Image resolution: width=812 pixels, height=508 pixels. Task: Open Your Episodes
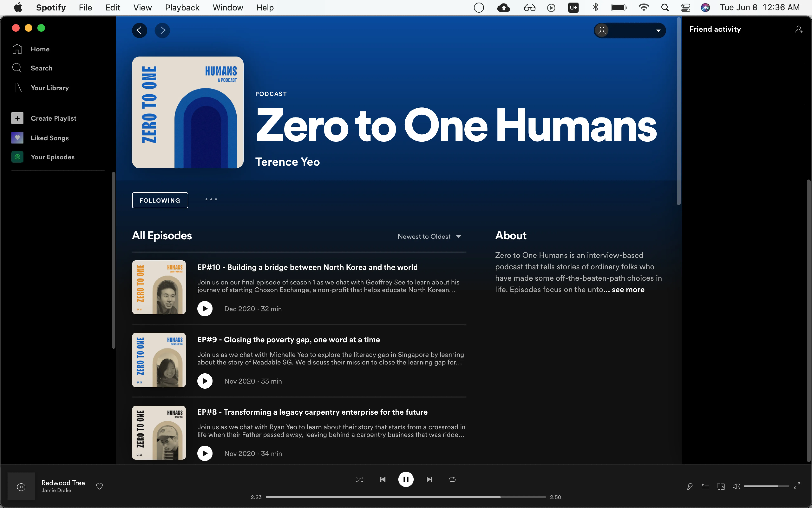pyautogui.click(x=43, y=157)
